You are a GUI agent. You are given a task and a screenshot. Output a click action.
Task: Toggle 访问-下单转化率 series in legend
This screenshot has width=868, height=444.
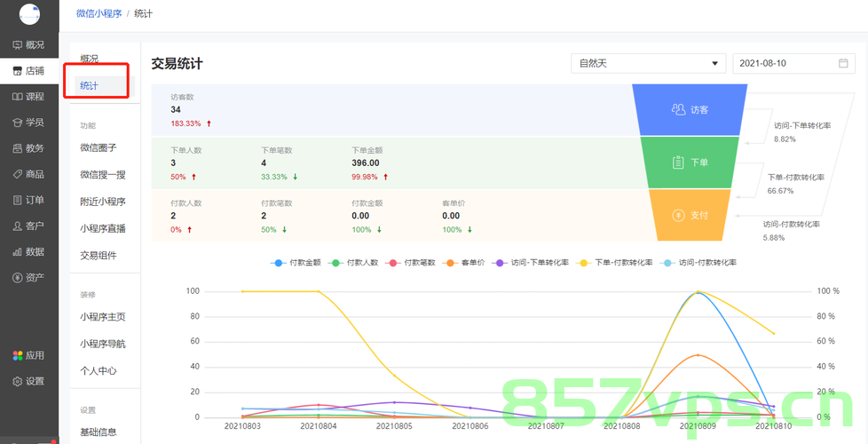(531, 263)
